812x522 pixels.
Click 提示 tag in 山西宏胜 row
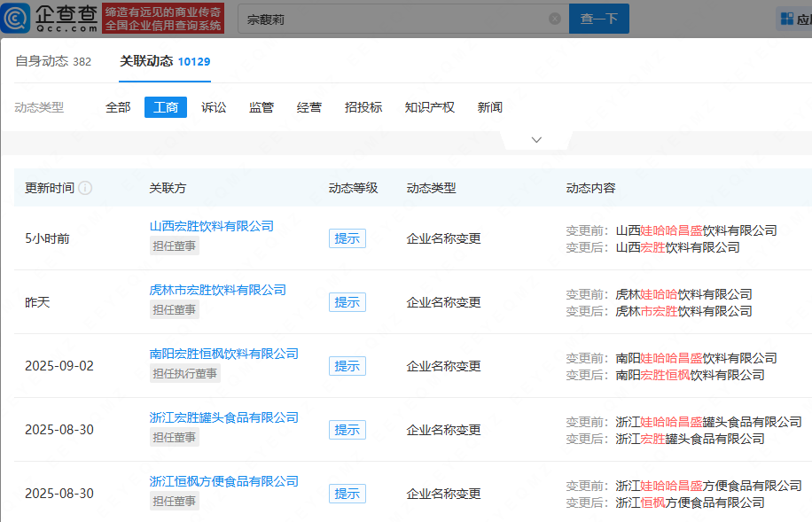coord(347,238)
